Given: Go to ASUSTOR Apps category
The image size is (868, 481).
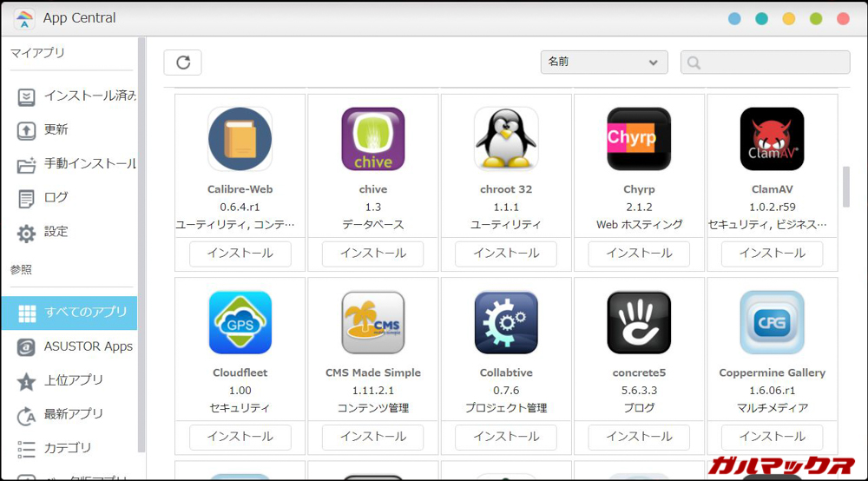Looking at the screenshot, I should point(78,346).
